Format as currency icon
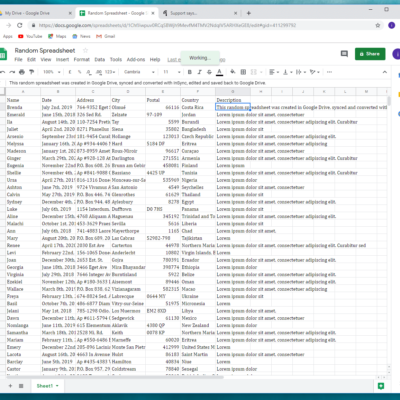Viewport: 400px width, 400px height. coord(70,72)
